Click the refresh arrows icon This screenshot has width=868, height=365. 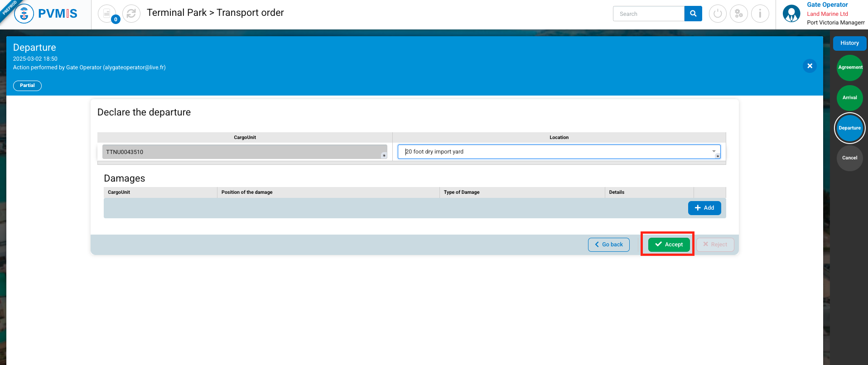[x=131, y=14]
